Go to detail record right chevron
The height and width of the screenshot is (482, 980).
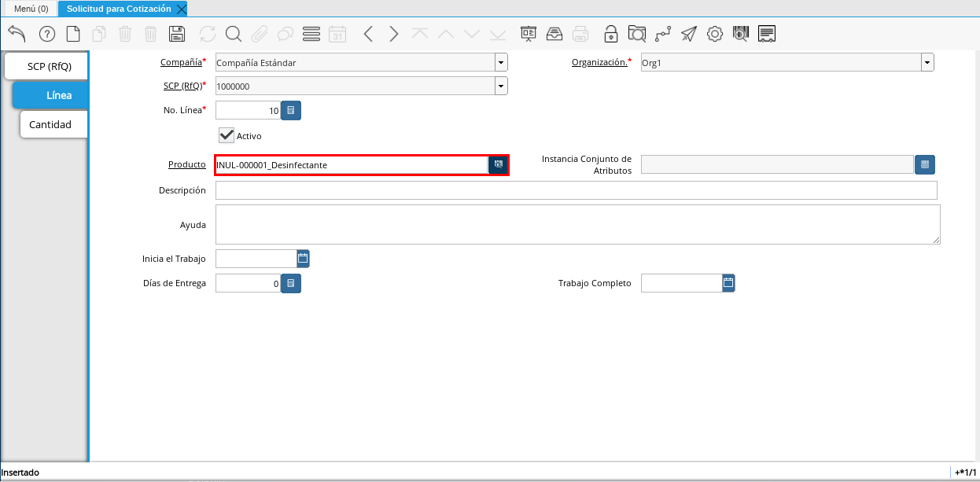394,34
